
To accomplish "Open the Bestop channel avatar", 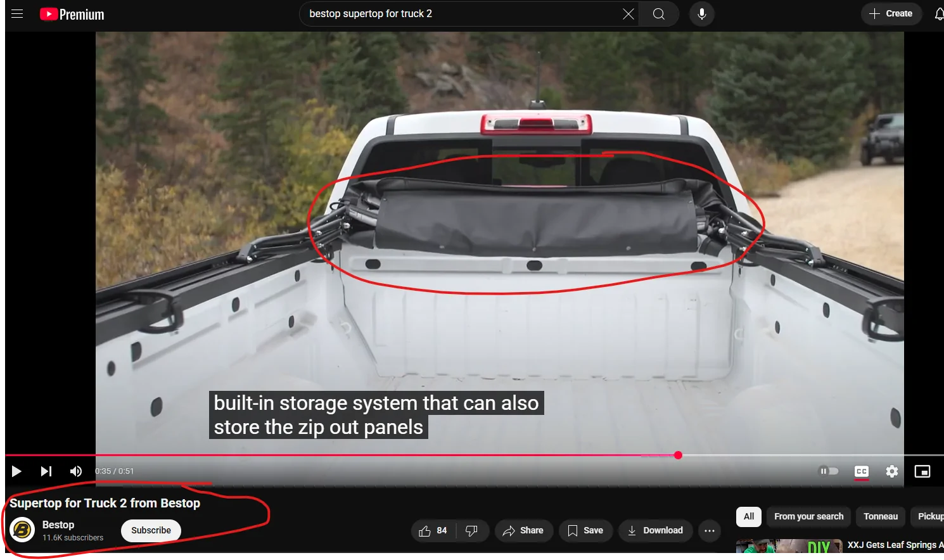I will point(22,530).
